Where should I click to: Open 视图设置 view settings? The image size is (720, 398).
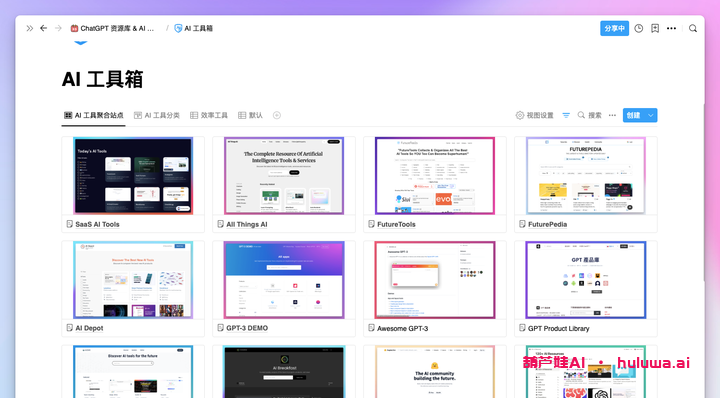click(534, 115)
